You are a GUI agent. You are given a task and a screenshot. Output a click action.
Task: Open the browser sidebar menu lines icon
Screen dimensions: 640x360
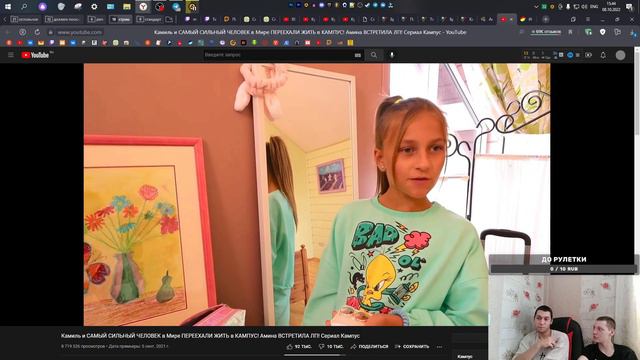[588, 19]
